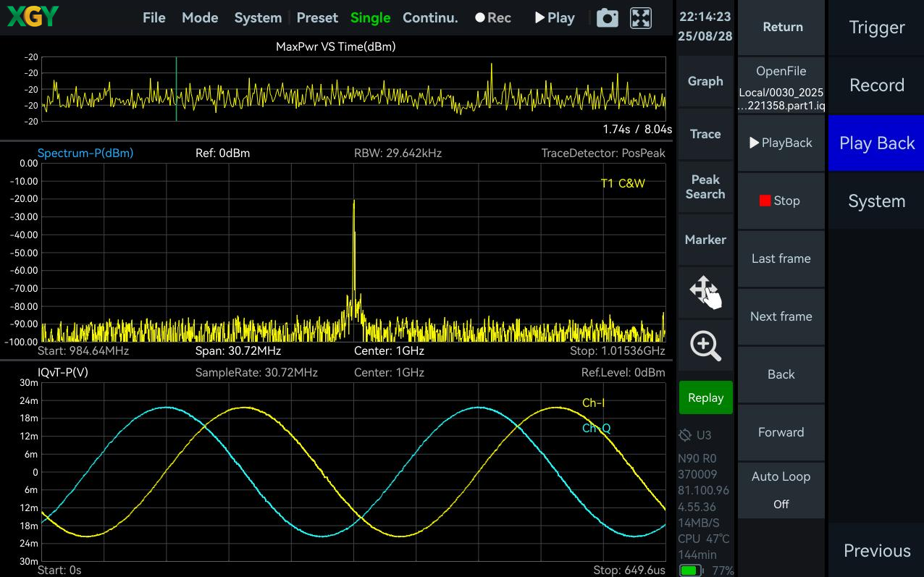924x577 pixels.
Task: Open the File menu
Action: click(154, 18)
